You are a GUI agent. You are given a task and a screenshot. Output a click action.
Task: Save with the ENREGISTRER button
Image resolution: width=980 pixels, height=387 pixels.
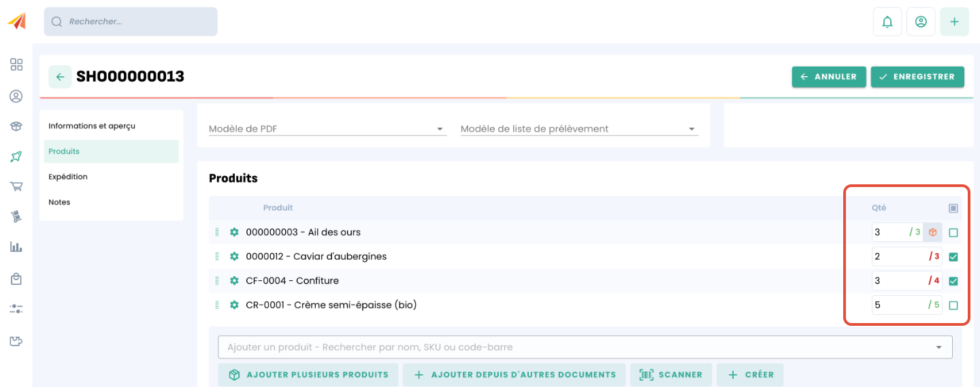pyautogui.click(x=917, y=77)
